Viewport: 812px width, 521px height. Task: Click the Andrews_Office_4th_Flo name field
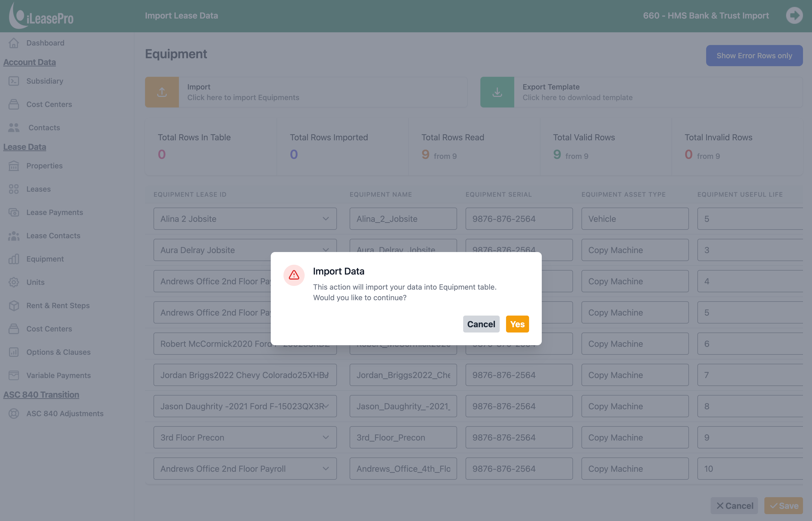click(x=403, y=469)
